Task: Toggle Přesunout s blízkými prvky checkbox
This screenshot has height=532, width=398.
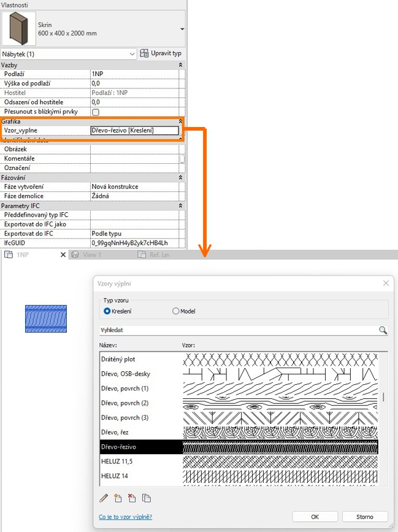Action: pyautogui.click(x=95, y=112)
